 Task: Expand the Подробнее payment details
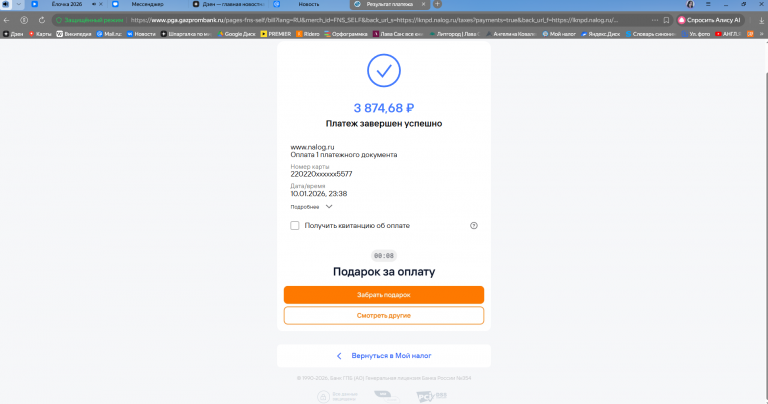[311, 207]
